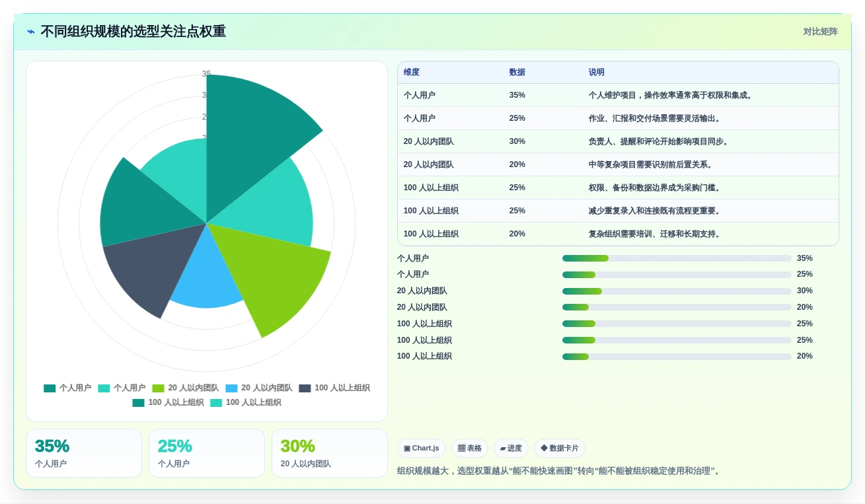Viewport: 865px width, 504px height.
Task: Click row text 负责人、提醒和评论开始影响项目同步。
Action: coord(659,141)
